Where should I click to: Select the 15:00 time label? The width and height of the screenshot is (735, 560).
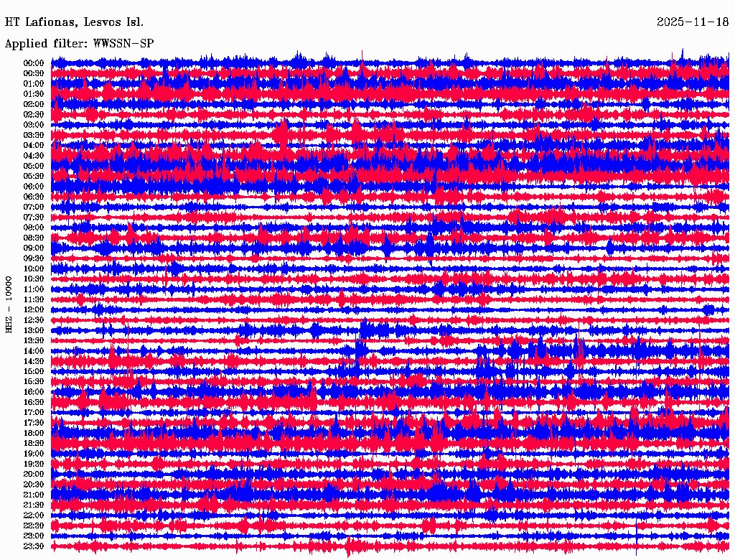(33, 371)
